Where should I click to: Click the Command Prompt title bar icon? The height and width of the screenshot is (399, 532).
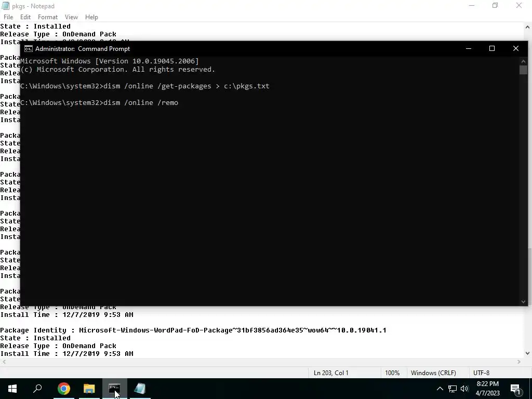29,49
